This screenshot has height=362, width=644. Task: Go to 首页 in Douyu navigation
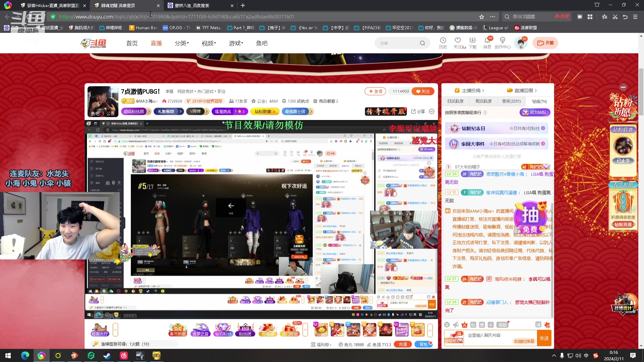click(x=132, y=43)
